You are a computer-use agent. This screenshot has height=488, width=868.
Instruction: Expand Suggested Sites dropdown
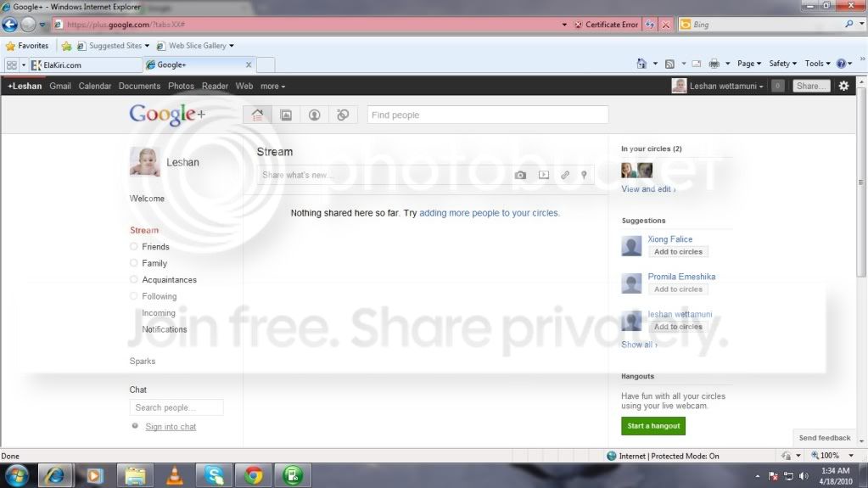click(147, 46)
